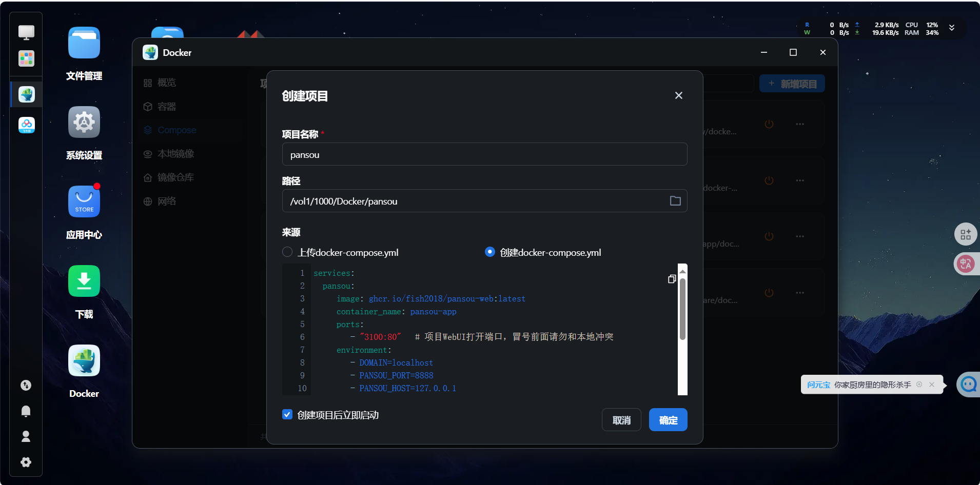980x485 pixels.
Task: Open notifications bell in the dock
Action: tap(26, 411)
